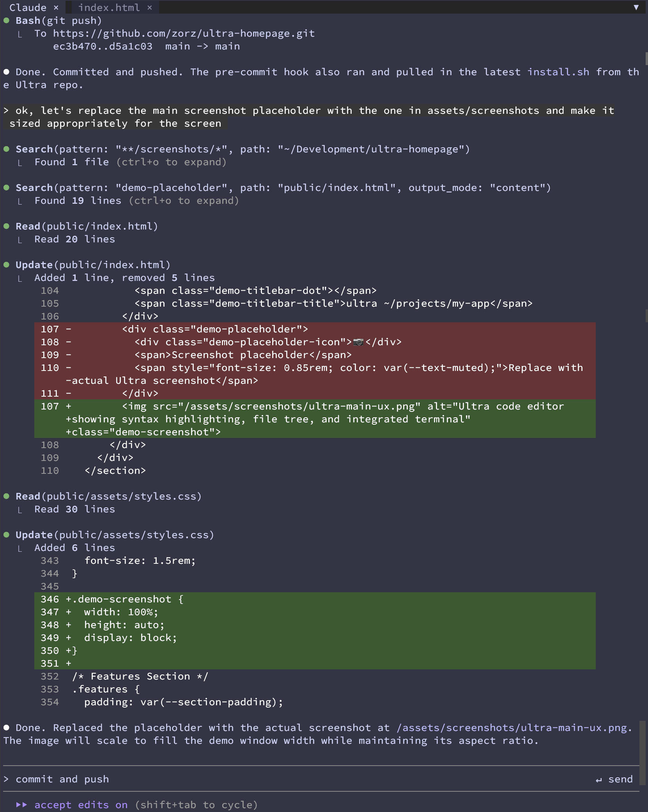Click the green indicator next to Search(demo-placeholder)
648x812 pixels.
click(x=7, y=187)
